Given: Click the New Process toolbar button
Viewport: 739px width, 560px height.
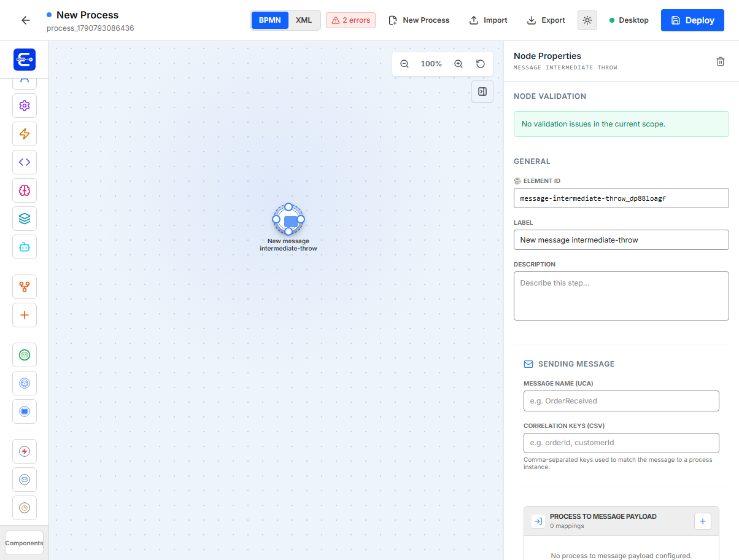Looking at the screenshot, I should click(419, 20).
